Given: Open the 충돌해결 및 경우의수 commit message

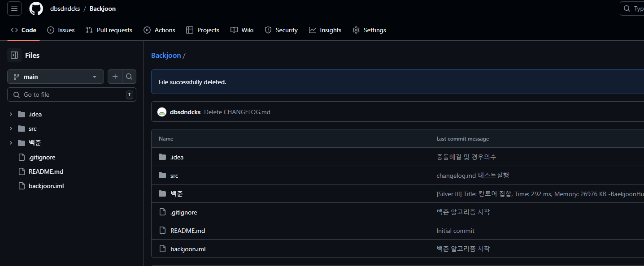Looking at the screenshot, I should pos(466,157).
